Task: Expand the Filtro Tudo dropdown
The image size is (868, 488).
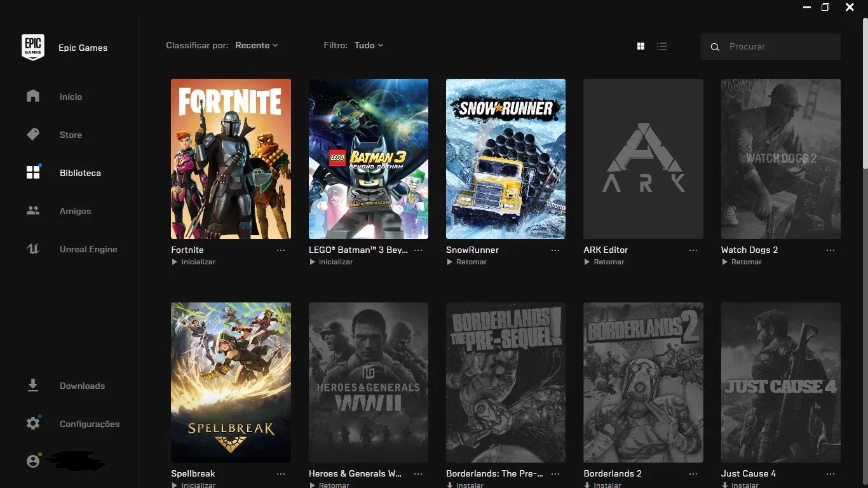Action: pos(369,45)
